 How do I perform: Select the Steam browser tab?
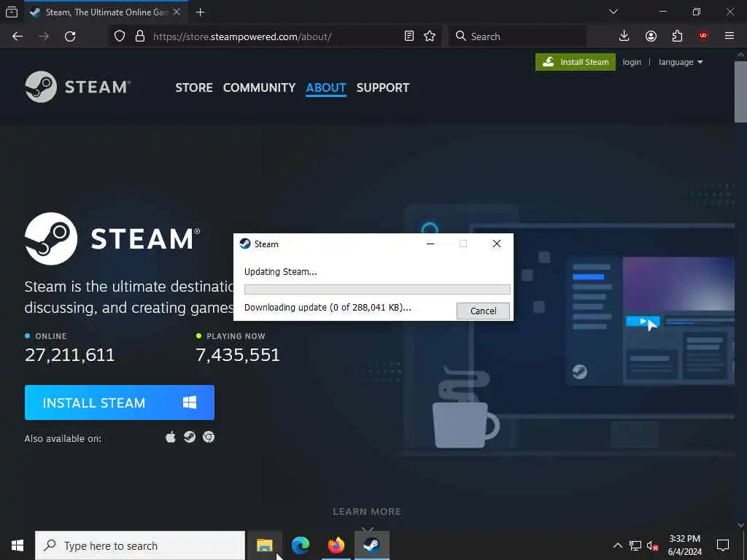pos(105,12)
